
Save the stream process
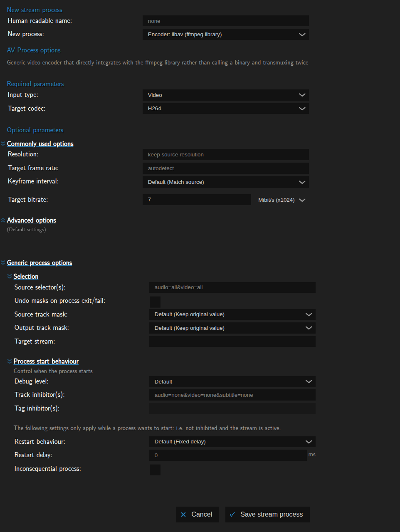[x=267, y=515]
